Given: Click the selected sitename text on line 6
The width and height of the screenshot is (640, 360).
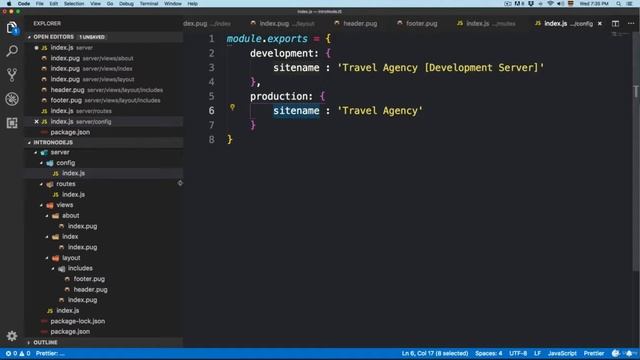Looking at the screenshot, I should tap(296, 111).
